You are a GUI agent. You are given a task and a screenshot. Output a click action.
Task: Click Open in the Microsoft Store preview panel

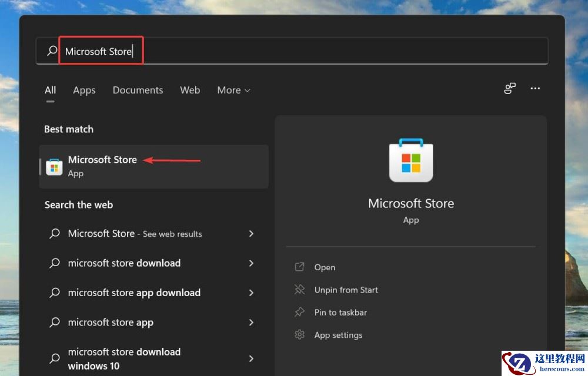pyautogui.click(x=325, y=267)
